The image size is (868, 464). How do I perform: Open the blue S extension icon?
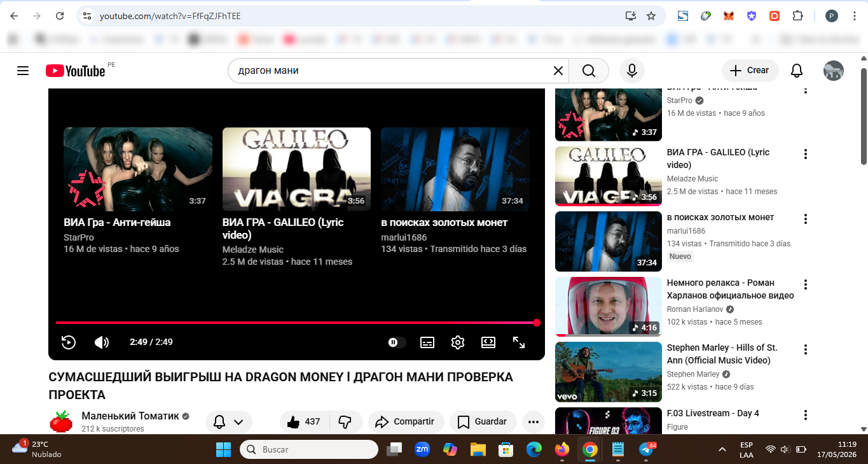(683, 16)
